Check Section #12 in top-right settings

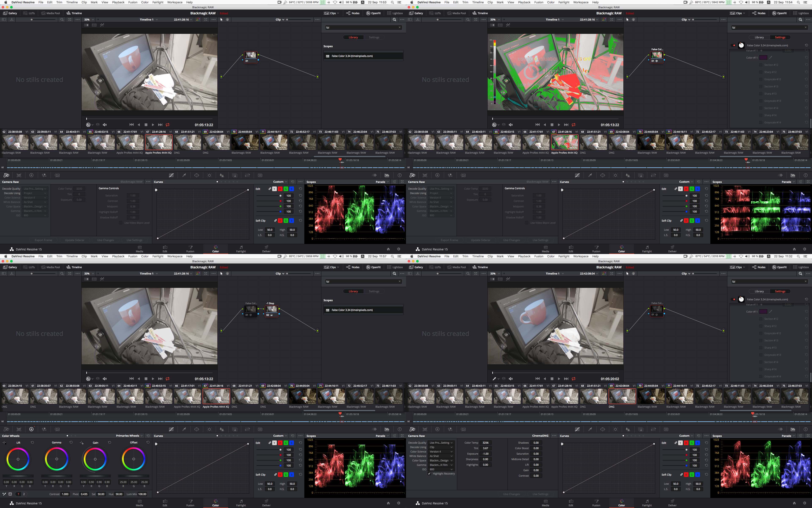click(761, 65)
